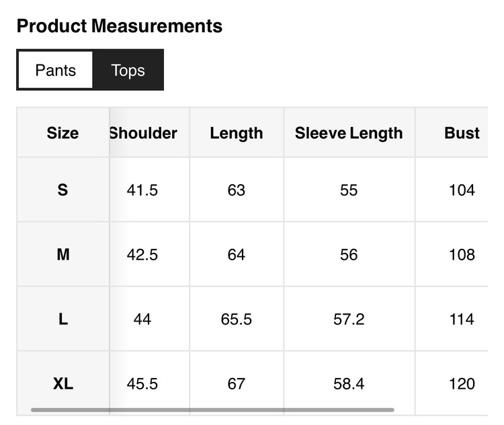
Task: Click the Size column header
Action: click(62, 133)
